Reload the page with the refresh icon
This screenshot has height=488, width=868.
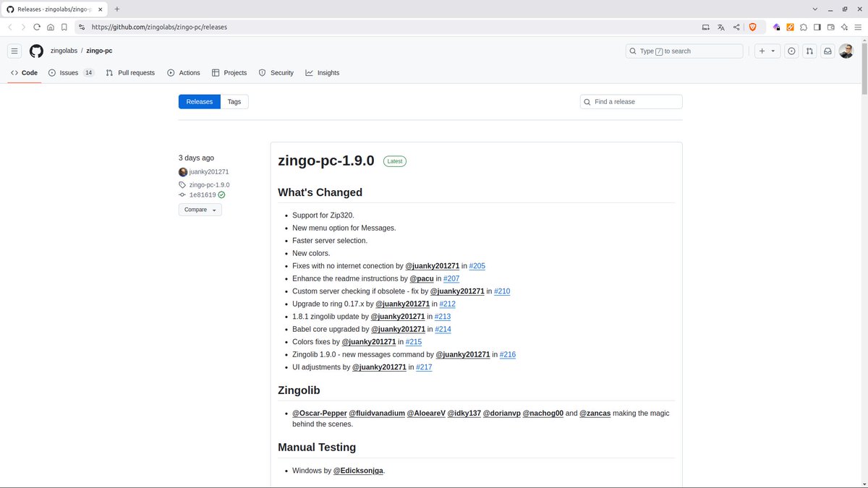pyautogui.click(x=37, y=27)
